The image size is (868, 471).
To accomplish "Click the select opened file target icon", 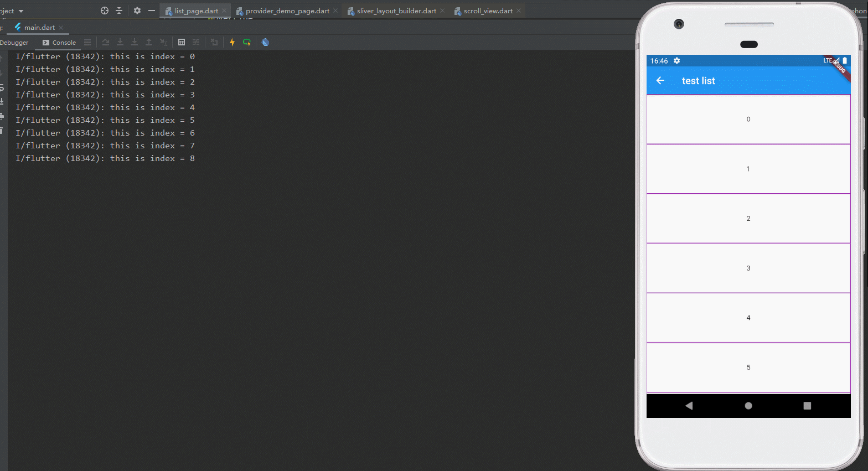I will (x=105, y=11).
